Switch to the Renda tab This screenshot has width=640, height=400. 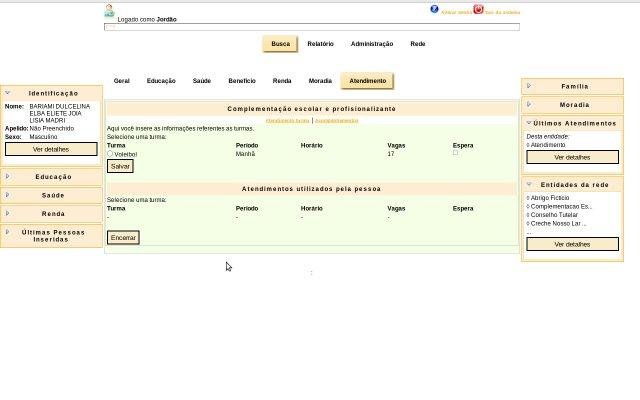(282, 81)
